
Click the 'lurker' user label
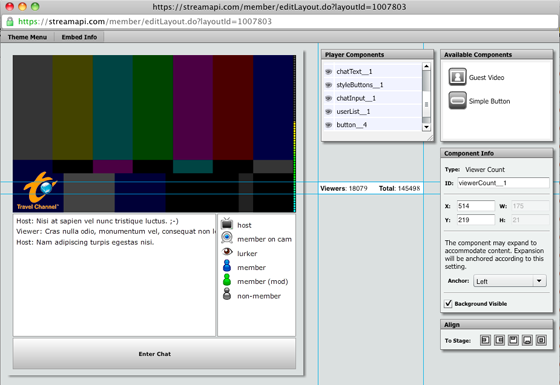click(x=247, y=254)
